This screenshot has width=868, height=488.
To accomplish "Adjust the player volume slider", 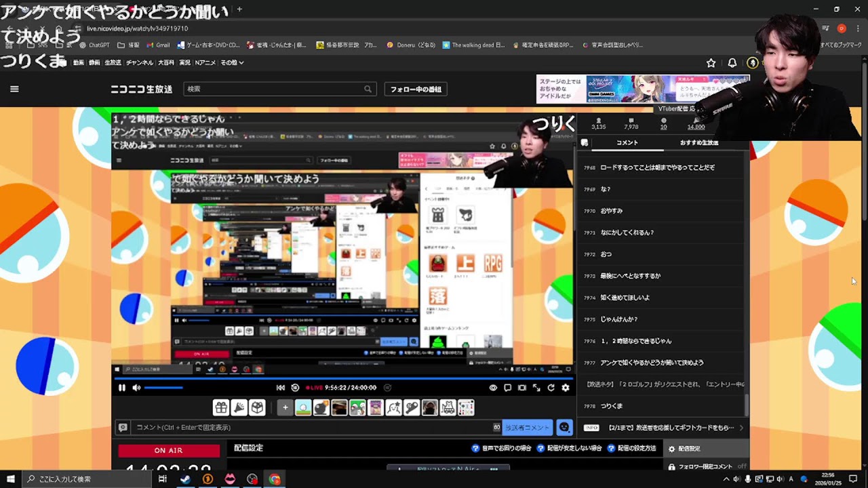I will [163, 388].
